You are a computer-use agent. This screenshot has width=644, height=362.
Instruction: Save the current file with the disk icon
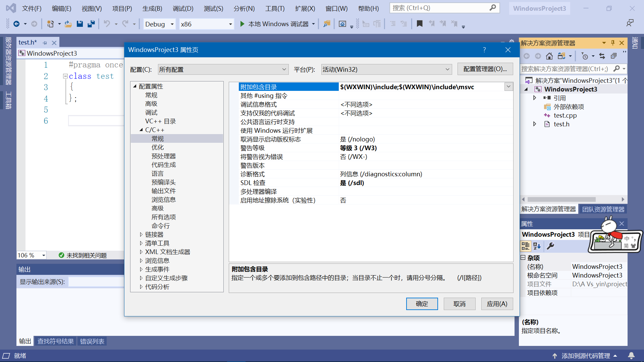(79, 24)
